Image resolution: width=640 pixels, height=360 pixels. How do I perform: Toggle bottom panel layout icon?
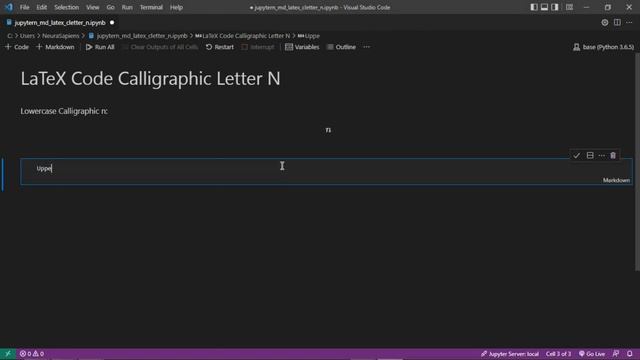[544, 7]
